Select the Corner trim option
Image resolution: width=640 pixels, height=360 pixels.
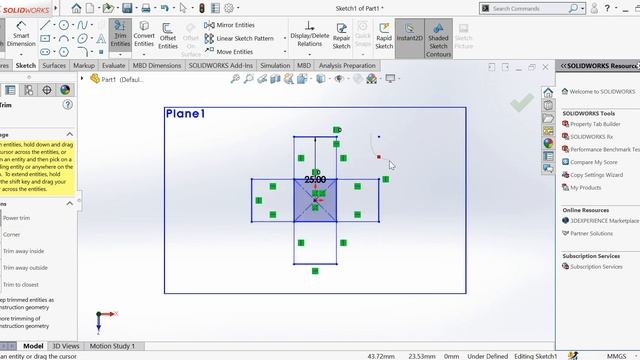(x=11, y=235)
